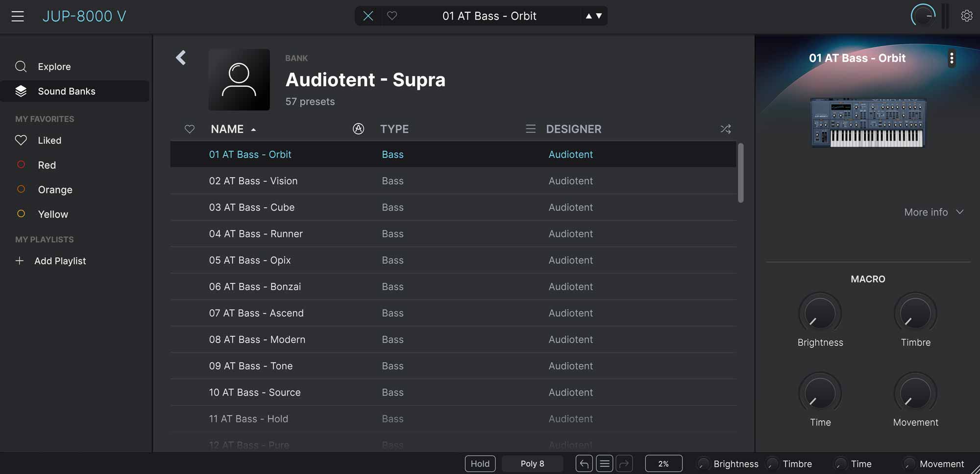Toggle the Hold button
The image size is (980, 474).
(x=480, y=464)
